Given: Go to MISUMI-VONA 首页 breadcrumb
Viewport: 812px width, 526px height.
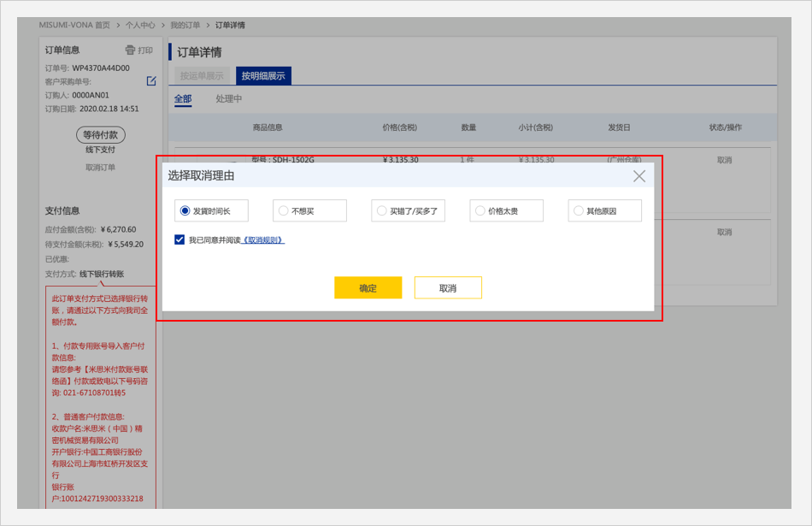Looking at the screenshot, I should click(x=74, y=26).
